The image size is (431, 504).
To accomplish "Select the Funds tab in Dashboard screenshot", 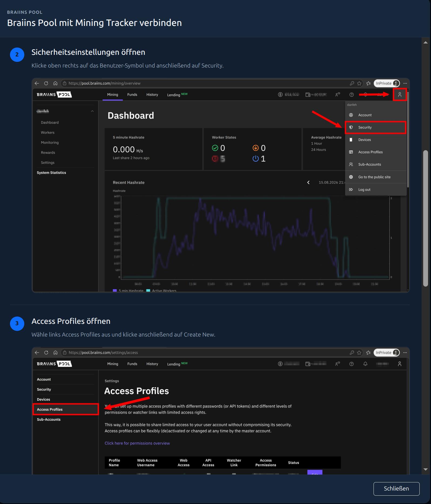I will pos(132,95).
